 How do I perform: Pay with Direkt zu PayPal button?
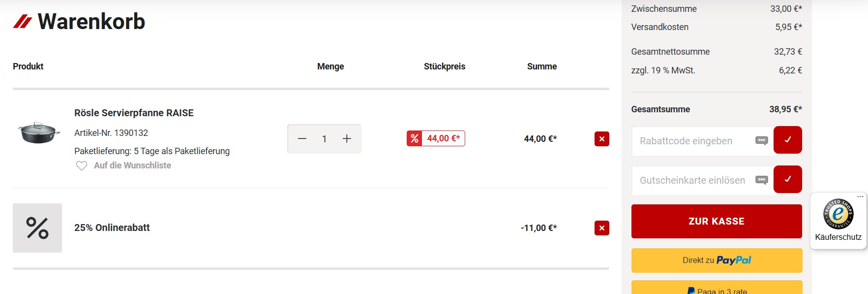point(717,261)
